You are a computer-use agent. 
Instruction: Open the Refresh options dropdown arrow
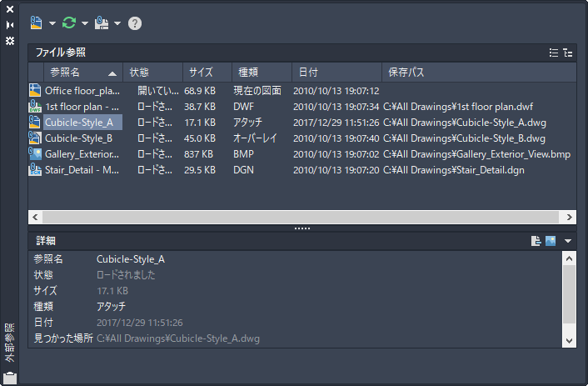(85, 23)
